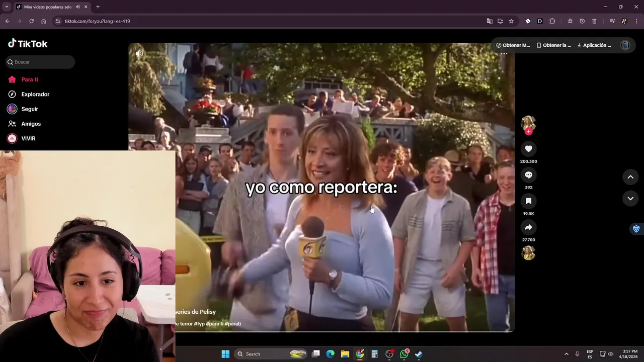Bookmark this tab with the star

511,21
